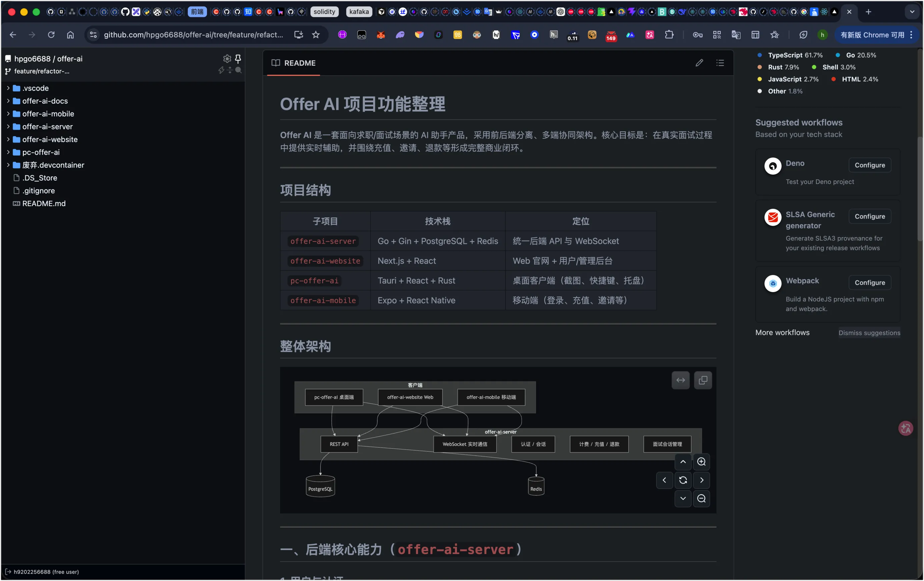This screenshot has height=581, width=924.
Task: Open the Chrome profile avatar h
Action: click(x=822, y=35)
